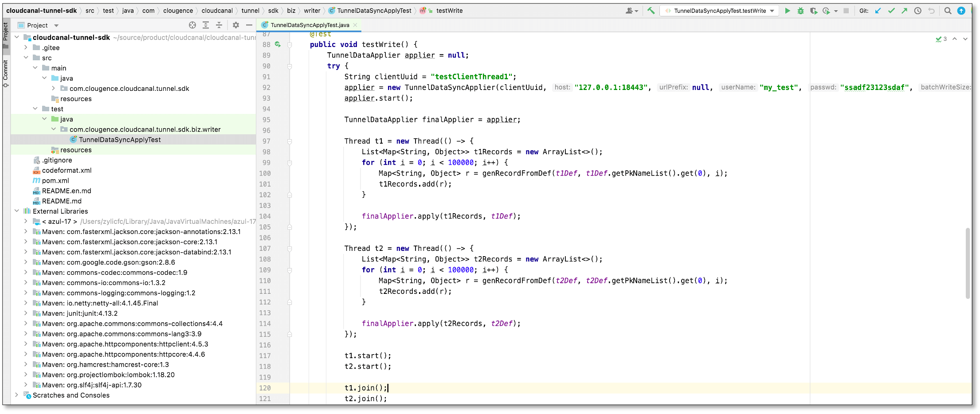Build the project with the hammer icon
Screen dimensions: 980x414
point(651,10)
